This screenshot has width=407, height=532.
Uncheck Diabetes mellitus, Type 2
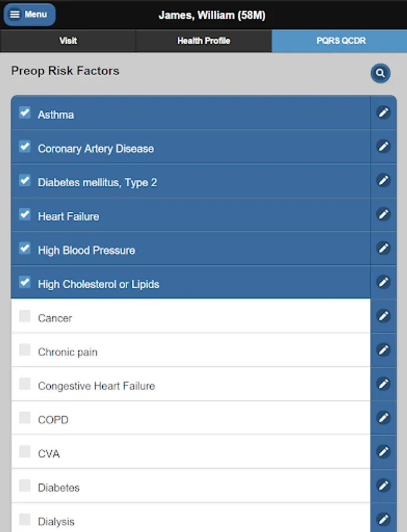[25, 180]
